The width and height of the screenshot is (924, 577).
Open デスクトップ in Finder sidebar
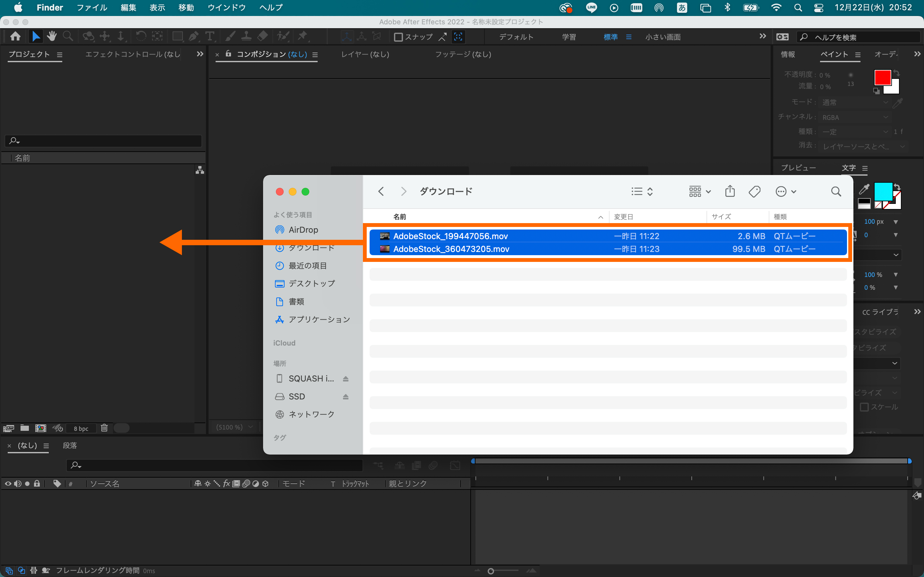311,284
